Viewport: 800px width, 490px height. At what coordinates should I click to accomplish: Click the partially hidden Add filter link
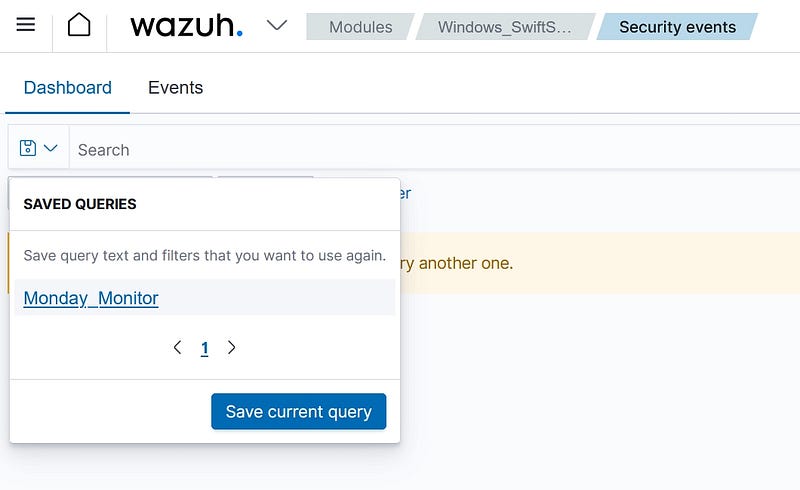[x=404, y=193]
